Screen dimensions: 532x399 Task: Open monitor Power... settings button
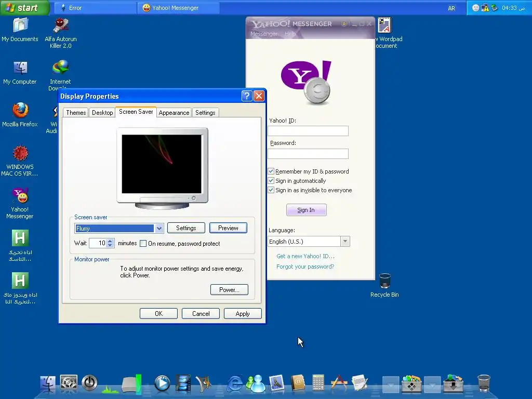pos(229,290)
